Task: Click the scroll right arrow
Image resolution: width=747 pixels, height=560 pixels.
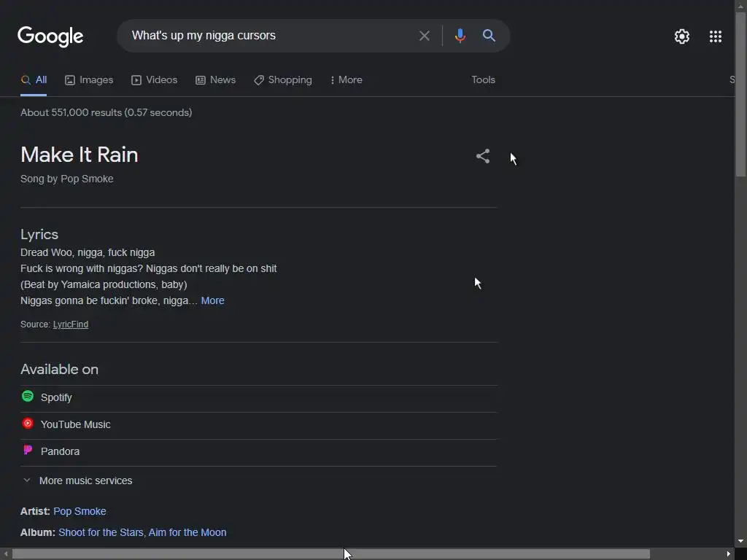Action: click(729, 554)
